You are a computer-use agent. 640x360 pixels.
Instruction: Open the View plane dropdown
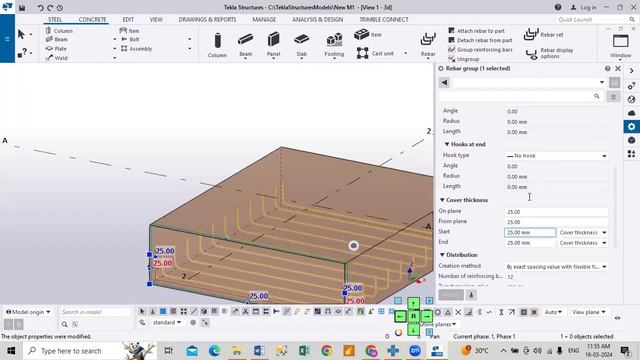click(588, 312)
